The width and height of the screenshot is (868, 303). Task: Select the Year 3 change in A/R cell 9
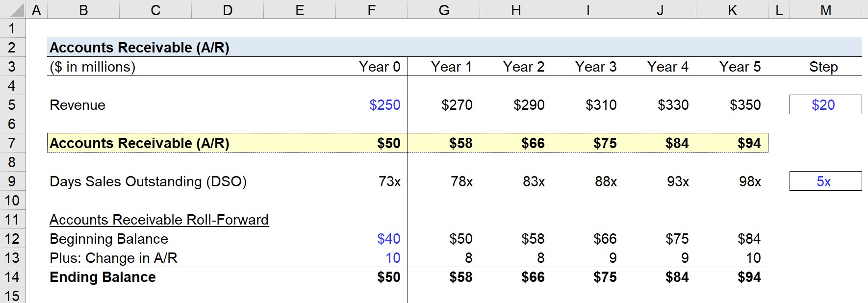point(588,258)
